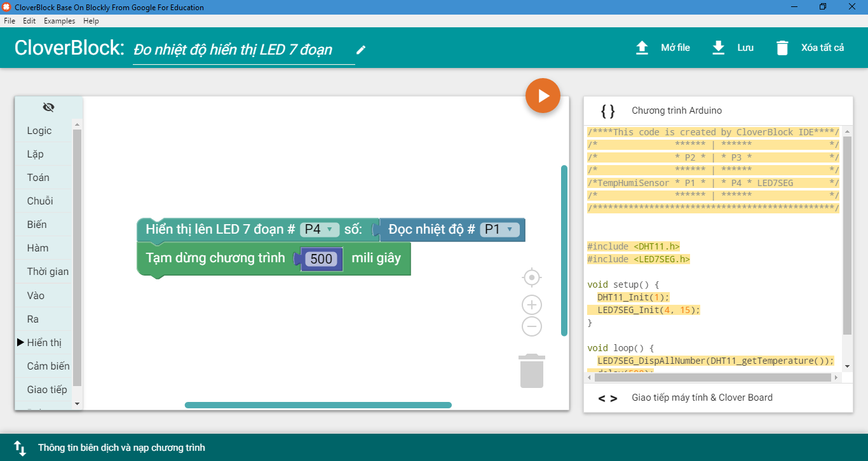Click the toolbox scroll down arrow
868x461 pixels.
tap(78, 404)
